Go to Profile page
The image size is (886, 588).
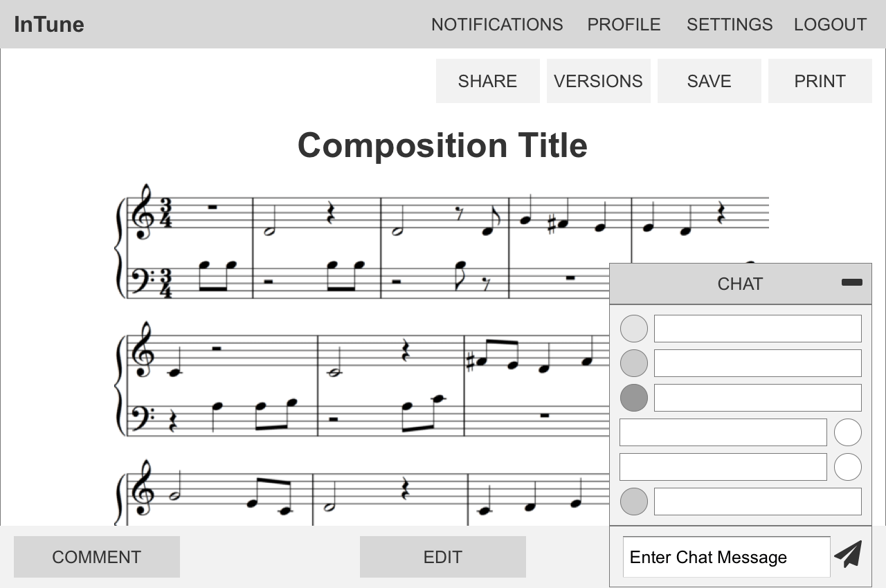click(624, 25)
